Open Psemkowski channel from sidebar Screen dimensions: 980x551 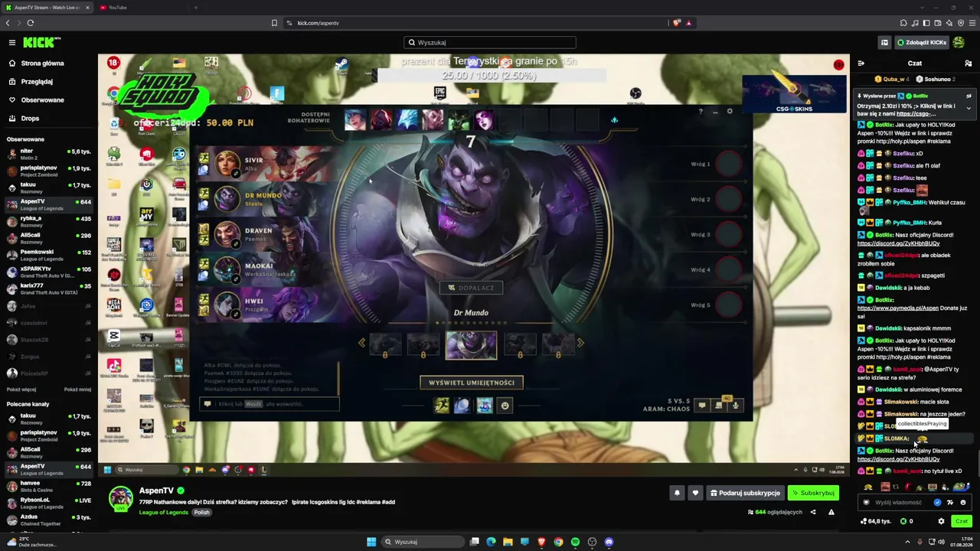click(x=49, y=255)
